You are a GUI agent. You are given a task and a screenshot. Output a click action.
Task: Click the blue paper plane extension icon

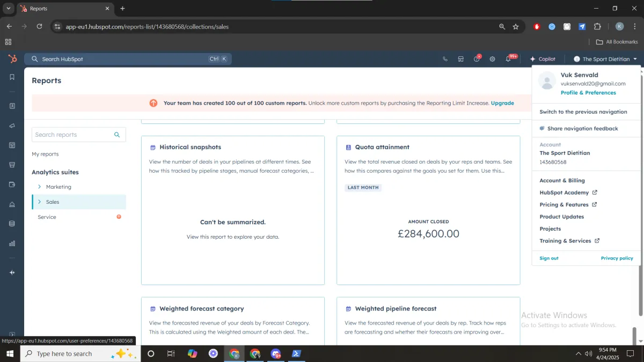tap(582, 26)
